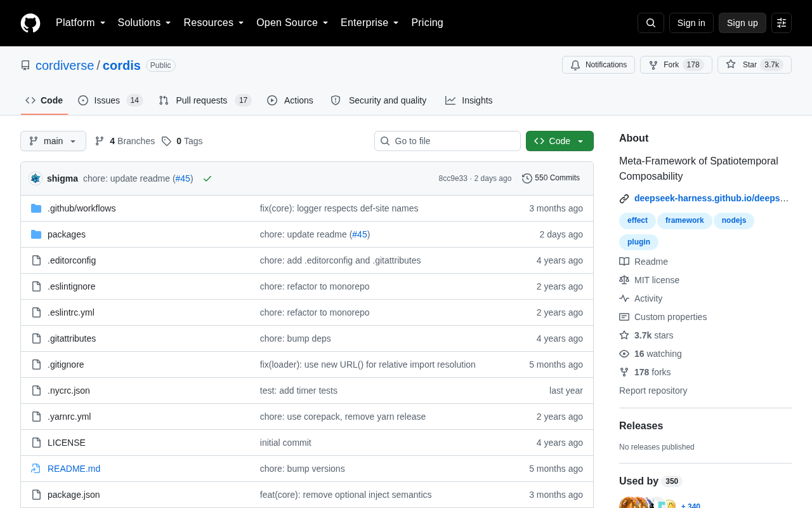Open the 'test: add timer tests' commit message

[299, 391]
